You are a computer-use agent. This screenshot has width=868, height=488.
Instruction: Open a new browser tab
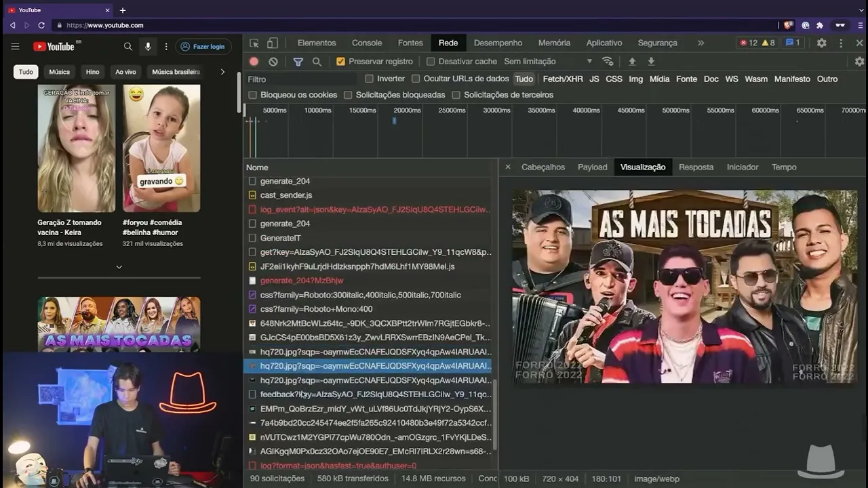(123, 10)
